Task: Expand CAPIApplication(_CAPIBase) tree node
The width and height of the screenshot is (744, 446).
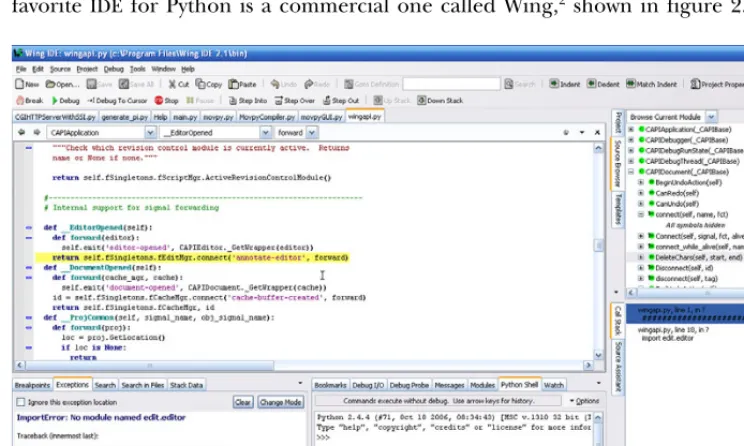Action: pos(631,129)
